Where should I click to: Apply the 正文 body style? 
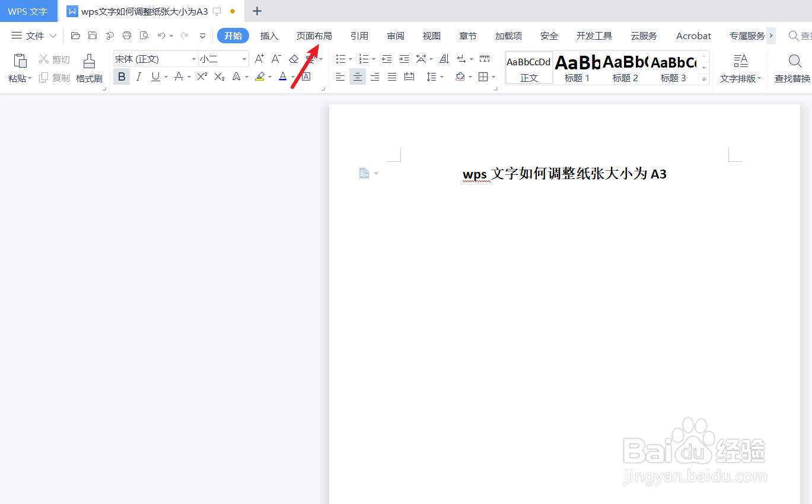point(529,68)
